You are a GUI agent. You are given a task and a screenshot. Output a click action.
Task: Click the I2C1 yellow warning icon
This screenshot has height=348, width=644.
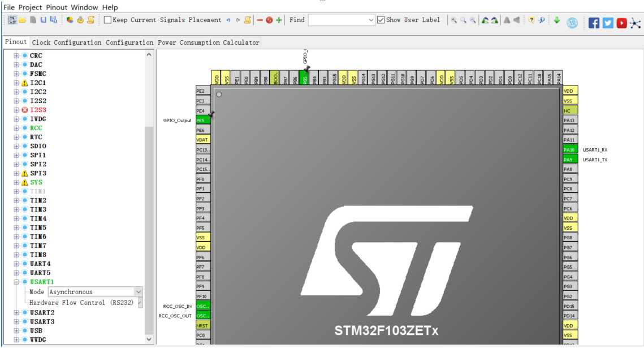coord(25,83)
